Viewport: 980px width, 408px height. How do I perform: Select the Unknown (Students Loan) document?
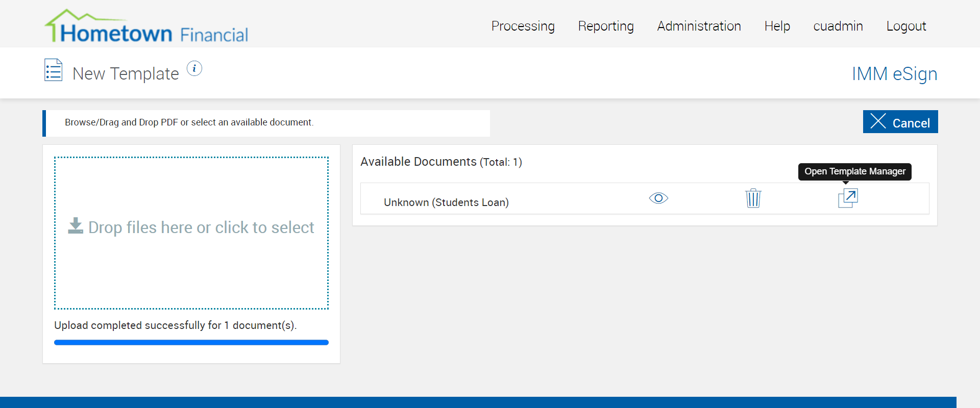446,202
